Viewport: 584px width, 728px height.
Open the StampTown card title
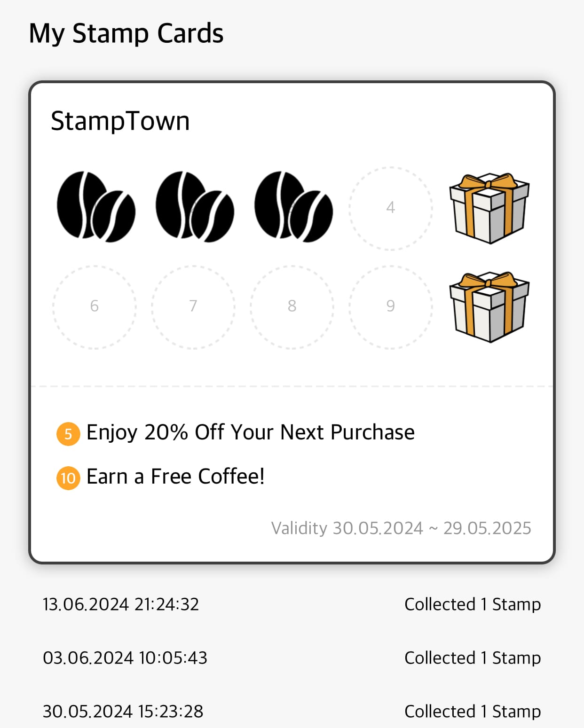pyautogui.click(x=120, y=121)
